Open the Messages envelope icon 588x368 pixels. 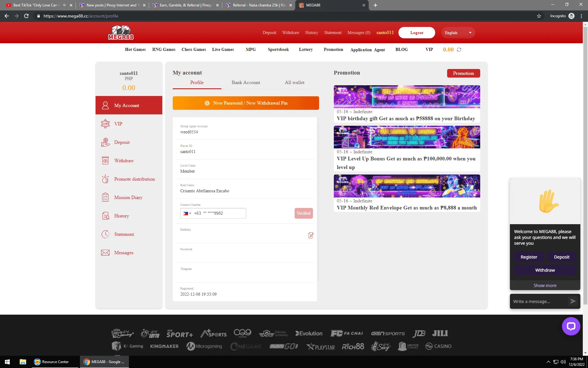pyautogui.click(x=105, y=253)
